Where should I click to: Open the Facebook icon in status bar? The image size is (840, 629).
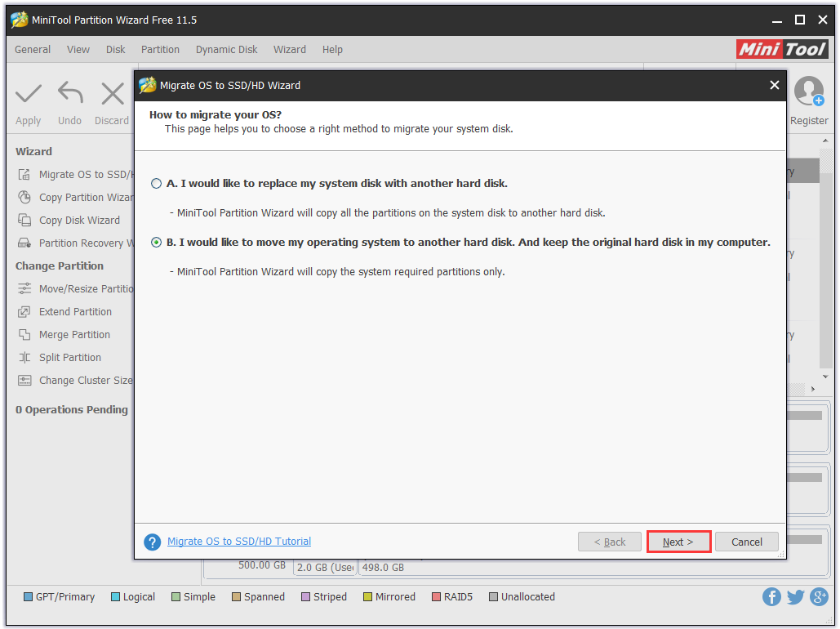point(771,596)
